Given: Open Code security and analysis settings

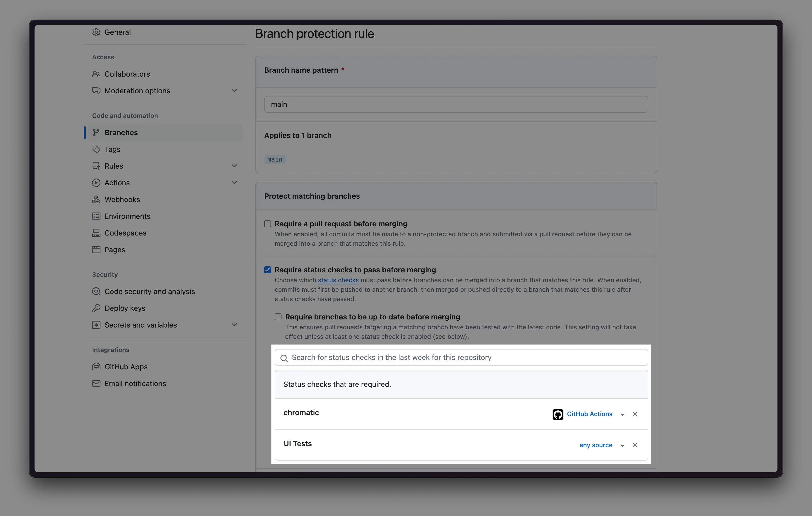Looking at the screenshot, I should pos(149,291).
